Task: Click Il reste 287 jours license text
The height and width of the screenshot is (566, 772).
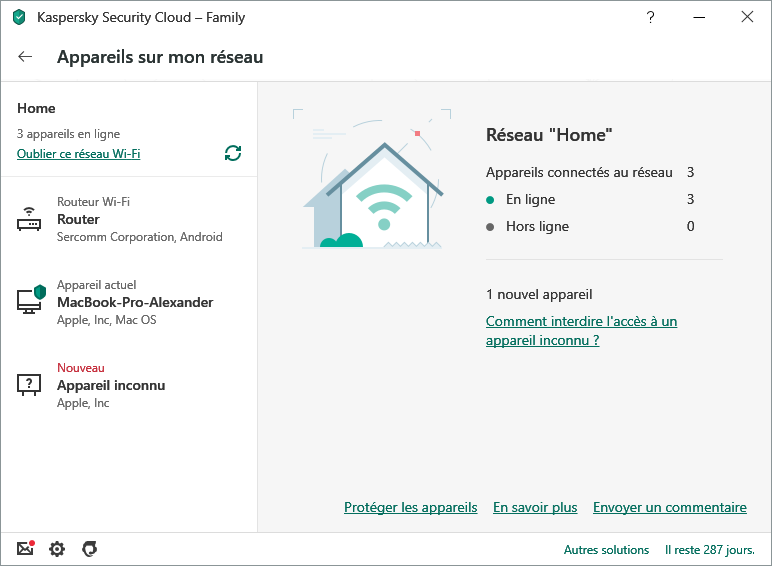Action: click(x=709, y=550)
